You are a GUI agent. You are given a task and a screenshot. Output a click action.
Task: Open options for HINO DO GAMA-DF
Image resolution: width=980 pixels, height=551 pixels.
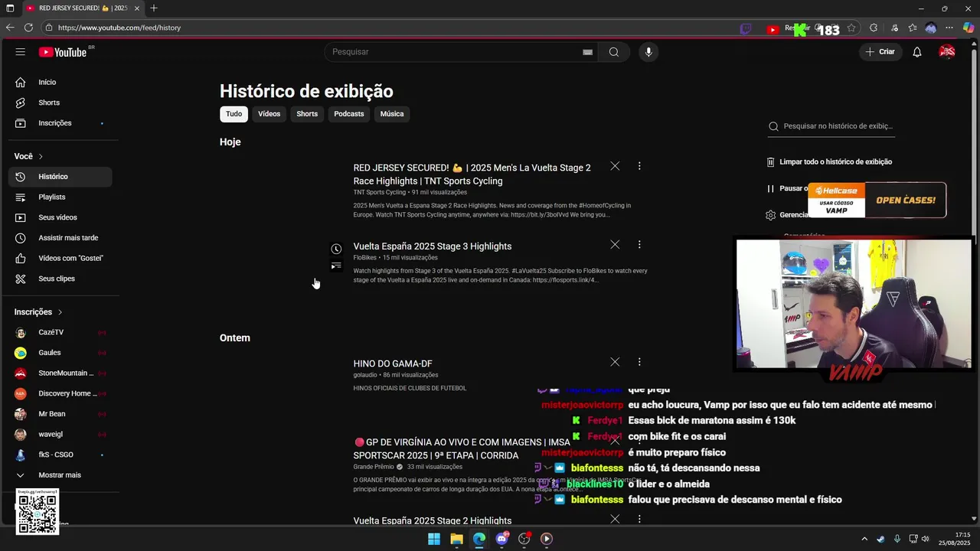[x=639, y=362]
